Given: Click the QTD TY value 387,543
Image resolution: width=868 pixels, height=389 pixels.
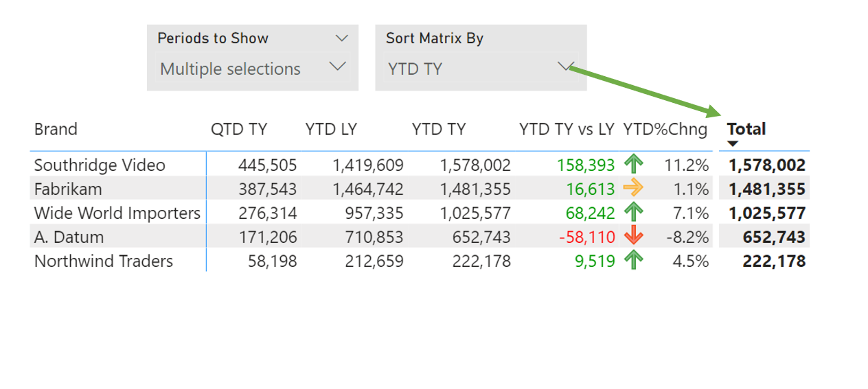Looking at the screenshot, I should tap(268, 189).
